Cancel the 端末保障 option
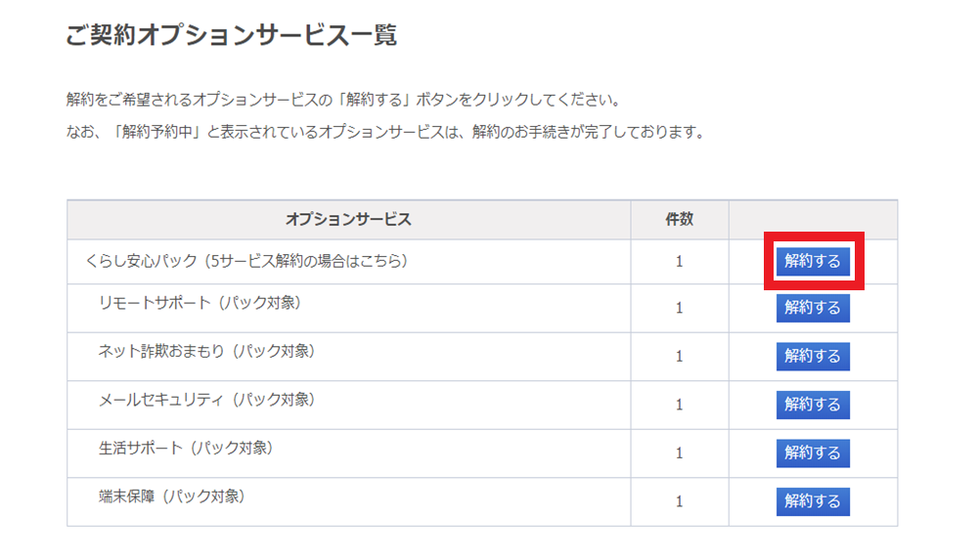Image resolution: width=979 pixels, height=560 pixels. (x=813, y=501)
